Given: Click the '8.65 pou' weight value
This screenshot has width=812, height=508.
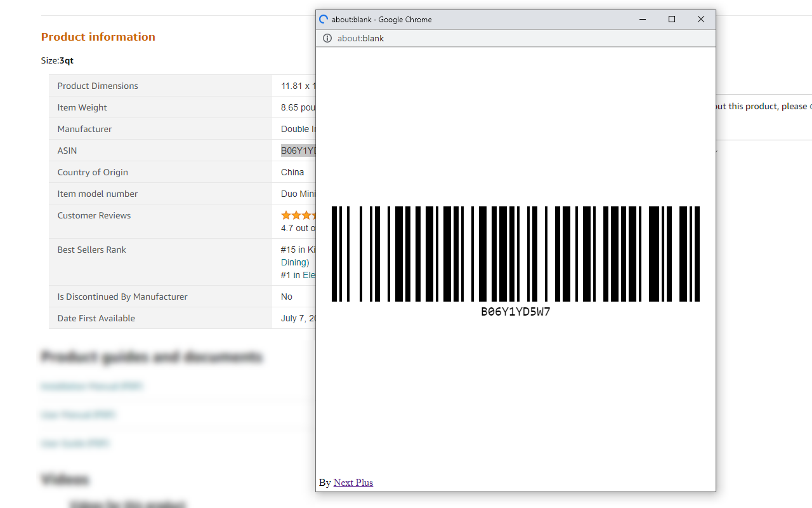Looking at the screenshot, I should click(x=298, y=107).
